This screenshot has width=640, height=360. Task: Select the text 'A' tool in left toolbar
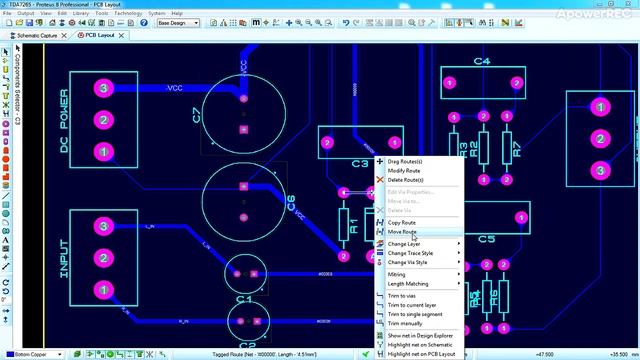tap(6, 240)
